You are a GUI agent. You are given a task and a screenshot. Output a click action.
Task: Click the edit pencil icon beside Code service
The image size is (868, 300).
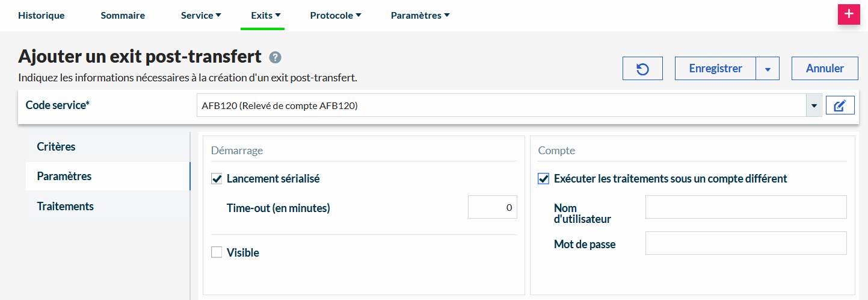[x=840, y=106]
